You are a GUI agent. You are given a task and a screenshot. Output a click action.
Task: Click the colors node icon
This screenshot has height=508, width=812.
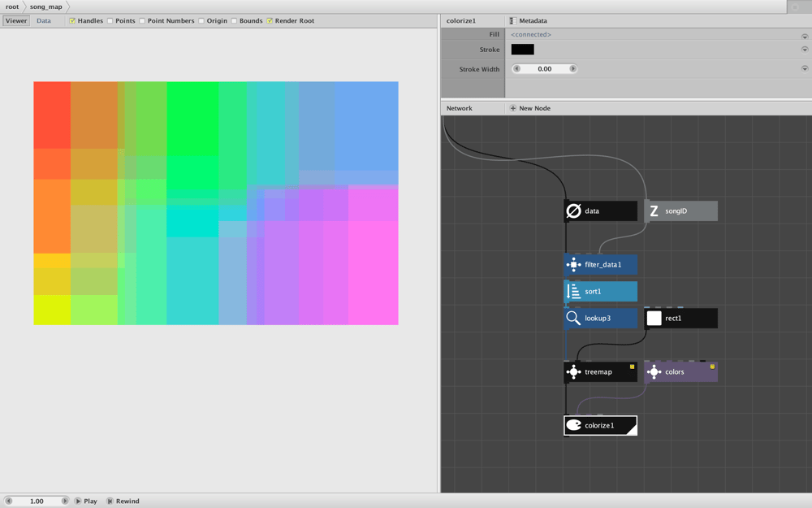pos(654,371)
